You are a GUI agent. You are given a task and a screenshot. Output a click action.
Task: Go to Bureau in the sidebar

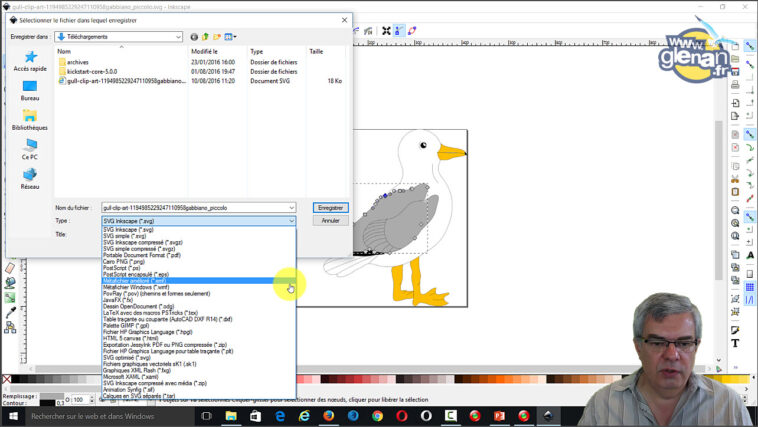(x=30, y=91)
